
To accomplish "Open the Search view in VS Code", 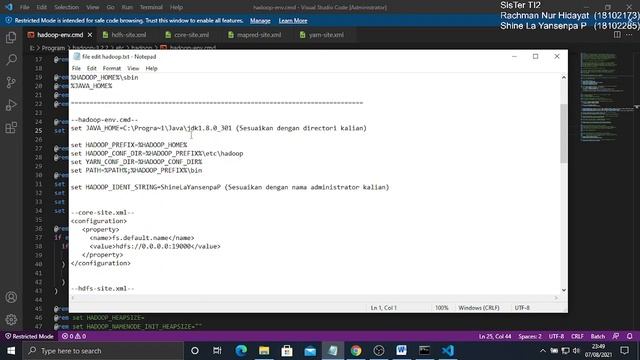I will click(x=11, y=60).
